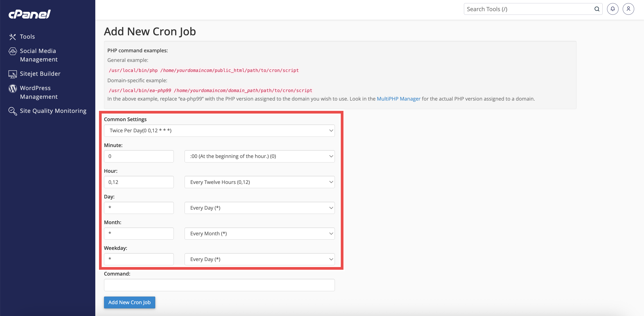Open the user account icon
644x316 pixels.
point(628,9)
